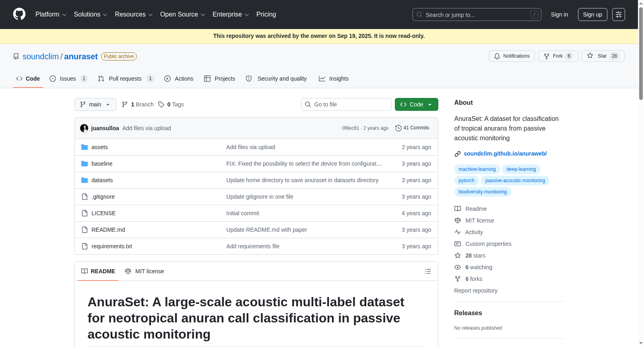
Task: Click the baseline folder icon
Action: (x=85, y=164)
